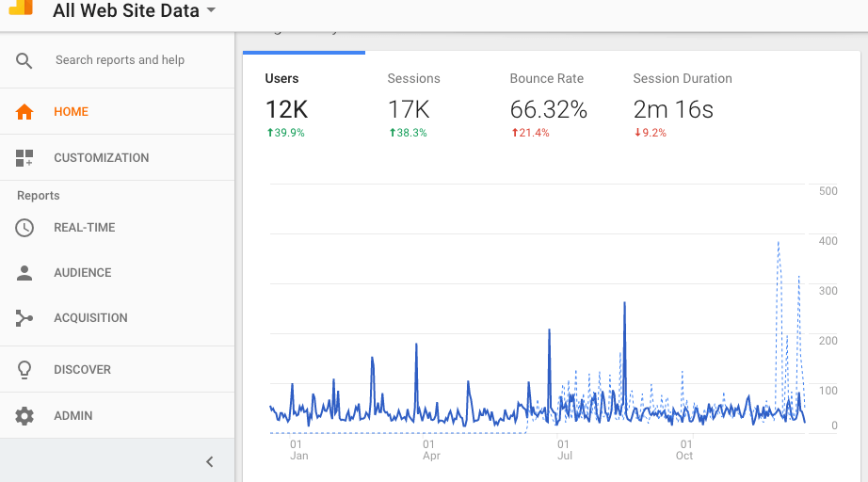Click the Discover lightbulb icon
Image resolution: width=868 pixels, height=482 pixels.
pyautogui.click(x=24, y=370)
